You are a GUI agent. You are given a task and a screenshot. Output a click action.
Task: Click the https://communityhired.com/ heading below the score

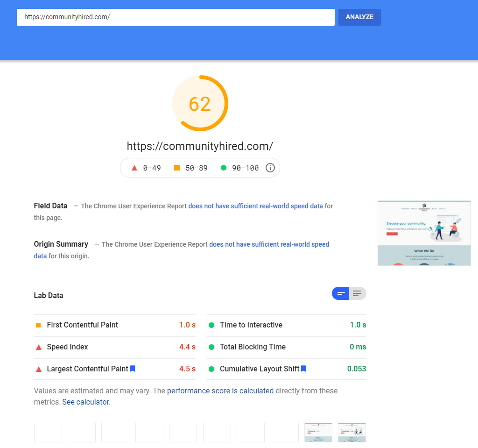[200, 146]
